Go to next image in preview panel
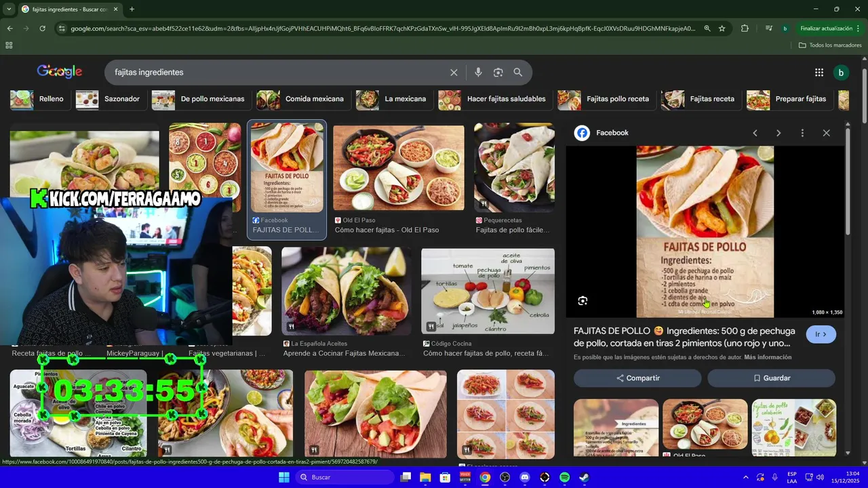The width and height of the screenshot is (868, 488). [778, 133]
